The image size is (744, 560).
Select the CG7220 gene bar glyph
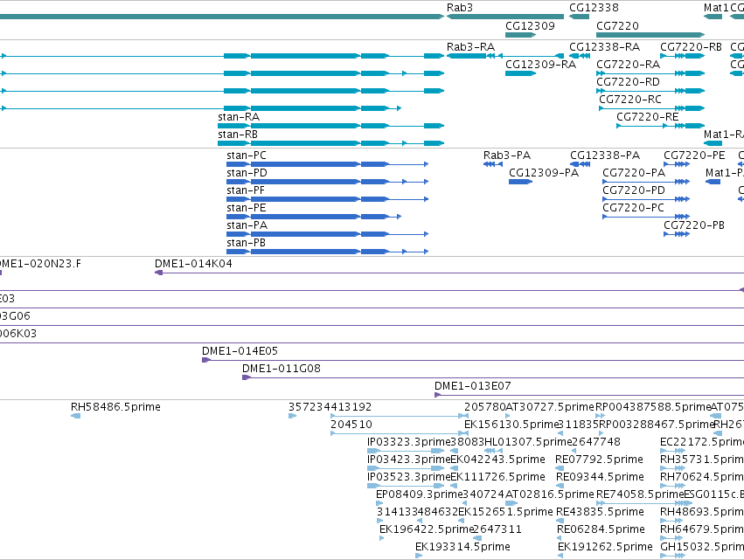pos(650,35)
